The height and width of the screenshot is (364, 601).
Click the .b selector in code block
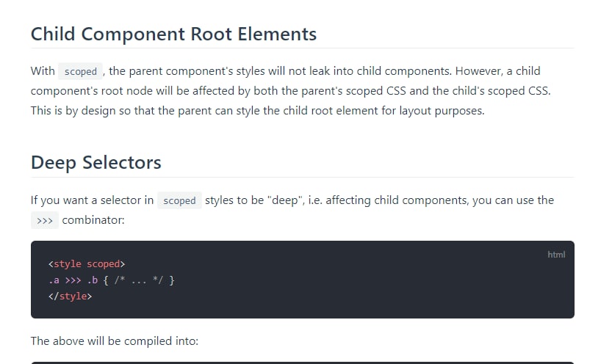point(93,280)
